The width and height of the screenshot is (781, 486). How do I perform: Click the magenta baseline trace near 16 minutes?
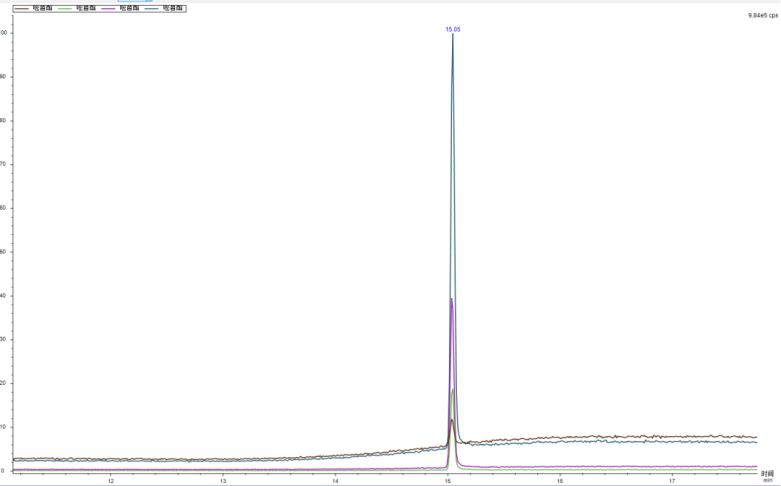[x=560, y=467]
